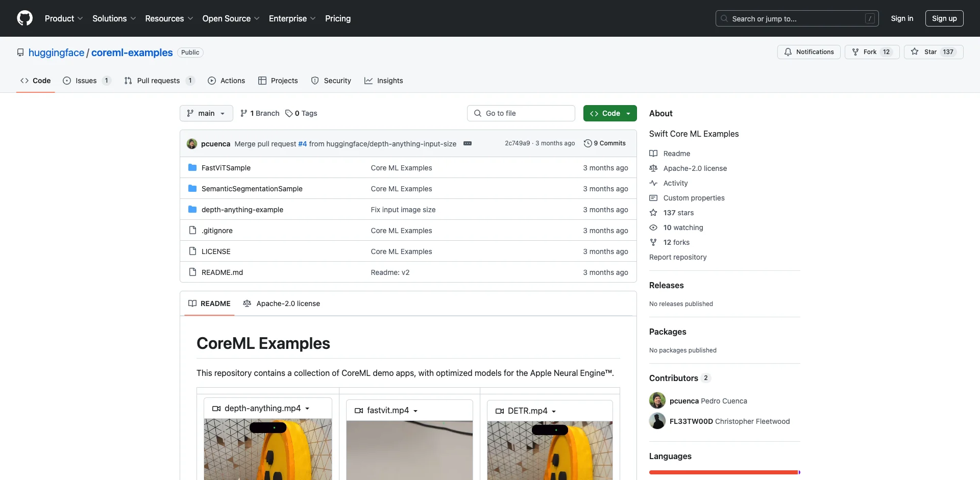The image size is (980, 480).
Task: Star this repository
Action: click(933, 52)
